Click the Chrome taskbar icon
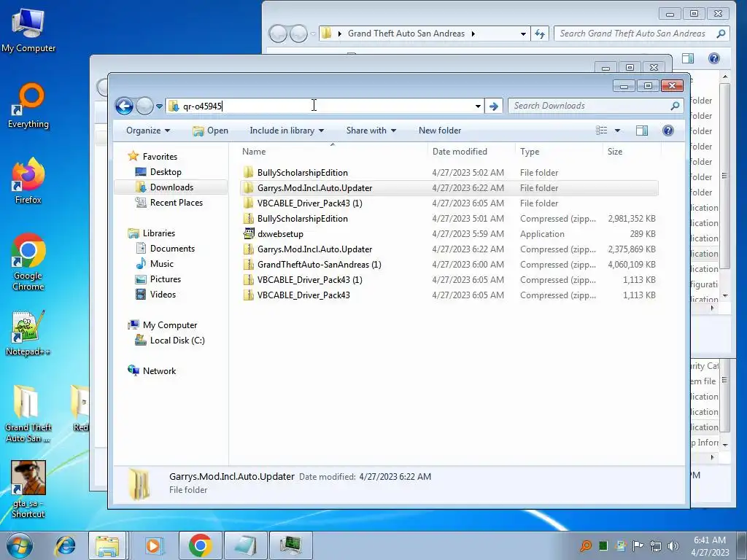This screenshot has width=747, height=560. tap(200, 545)
